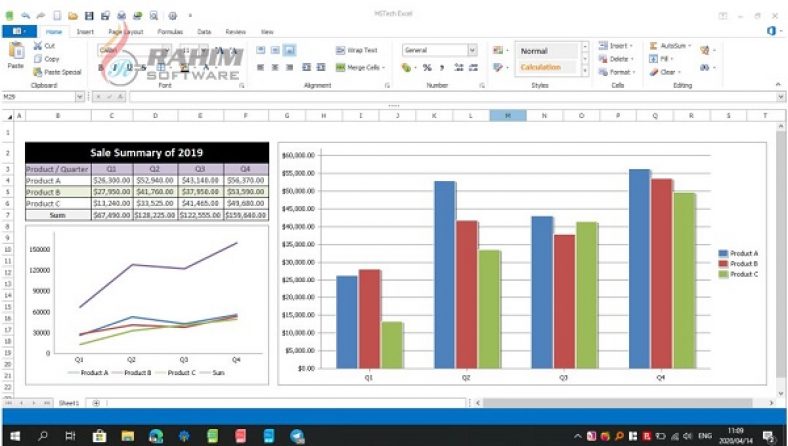Cut the selection using Cut
Viewport: 788px width, 446px height.
click(44, 46)
